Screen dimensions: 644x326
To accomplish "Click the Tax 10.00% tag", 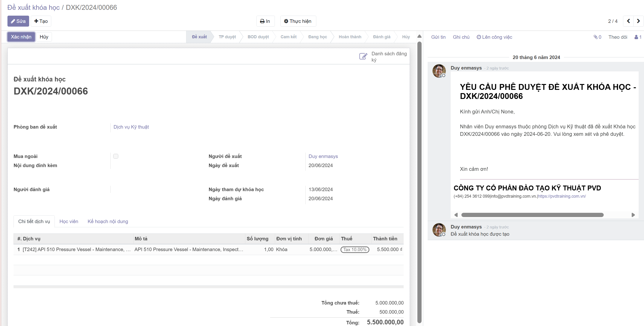I will point(355,250).
